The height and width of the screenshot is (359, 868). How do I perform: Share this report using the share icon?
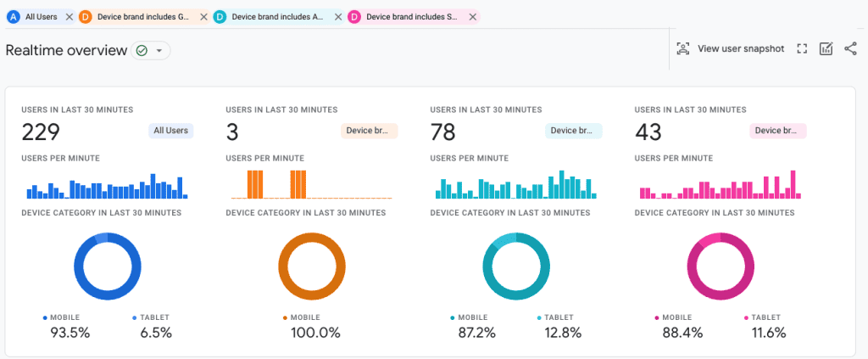click(850, 48)
